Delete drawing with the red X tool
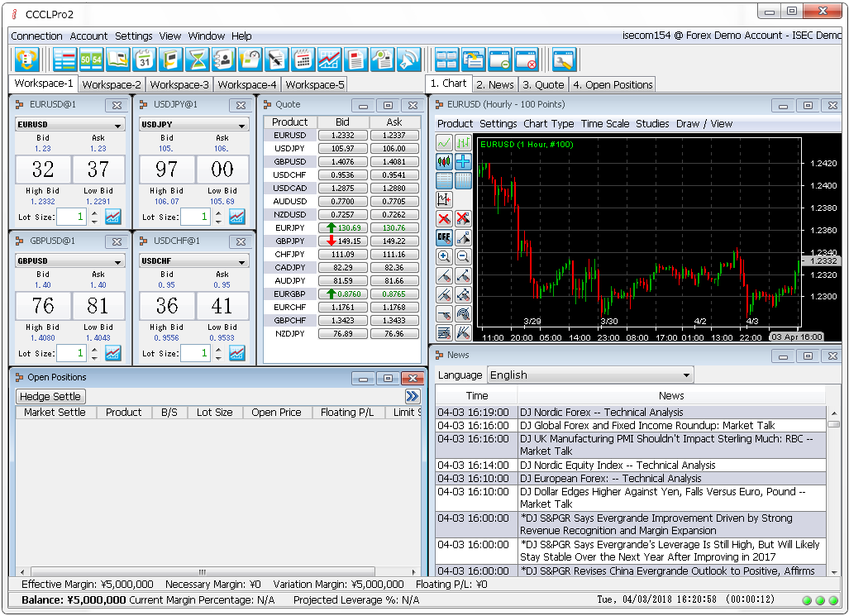 444,218
